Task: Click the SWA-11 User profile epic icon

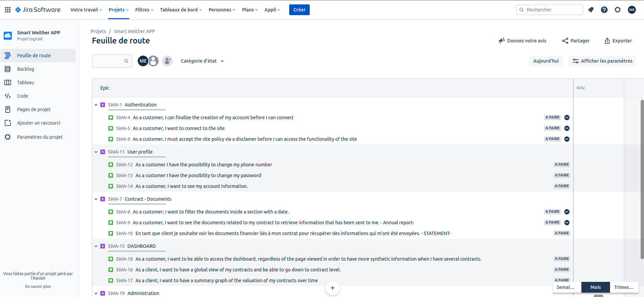Action: click(x=103, y=152)
